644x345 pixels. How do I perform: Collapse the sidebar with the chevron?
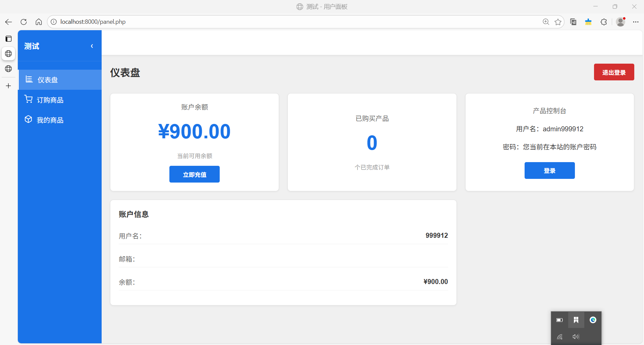tap(92, 46)
